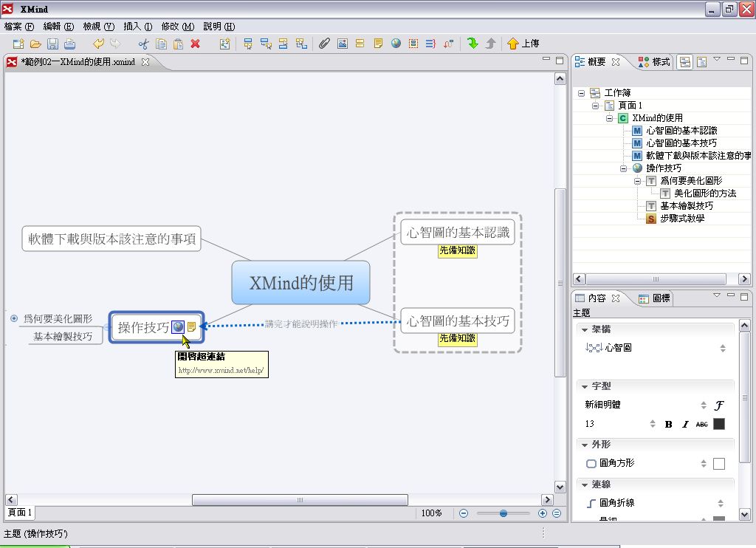This screenshot has width=756, height=548.
Task: Click the 上傳 upload button
Action: 523,44
